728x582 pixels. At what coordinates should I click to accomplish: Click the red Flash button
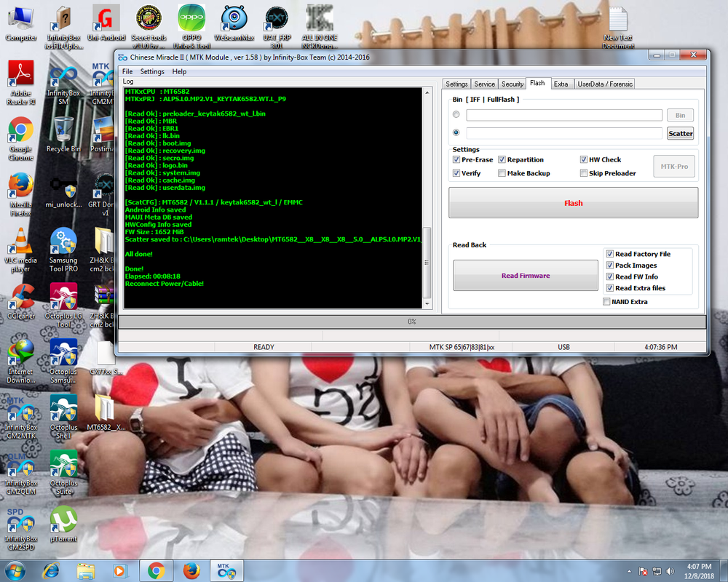pos(574,203)
